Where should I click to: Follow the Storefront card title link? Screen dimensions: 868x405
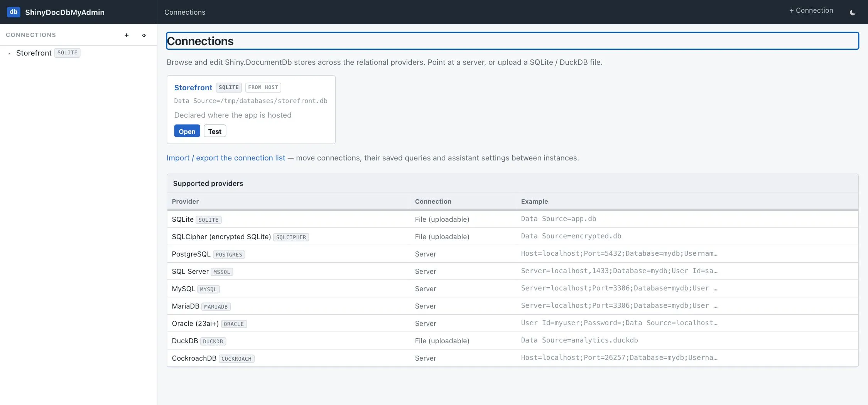(x=193, y=88)
